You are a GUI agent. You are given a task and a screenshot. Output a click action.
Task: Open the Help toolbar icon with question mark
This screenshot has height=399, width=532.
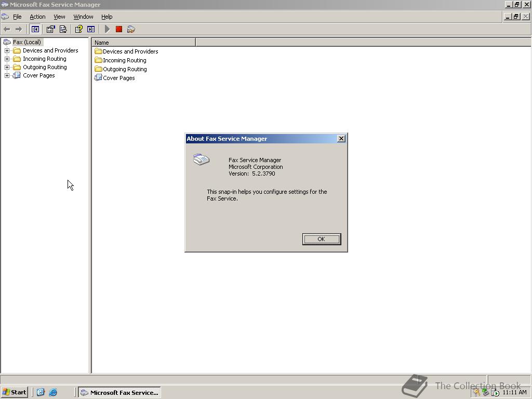tap(79, 29)
